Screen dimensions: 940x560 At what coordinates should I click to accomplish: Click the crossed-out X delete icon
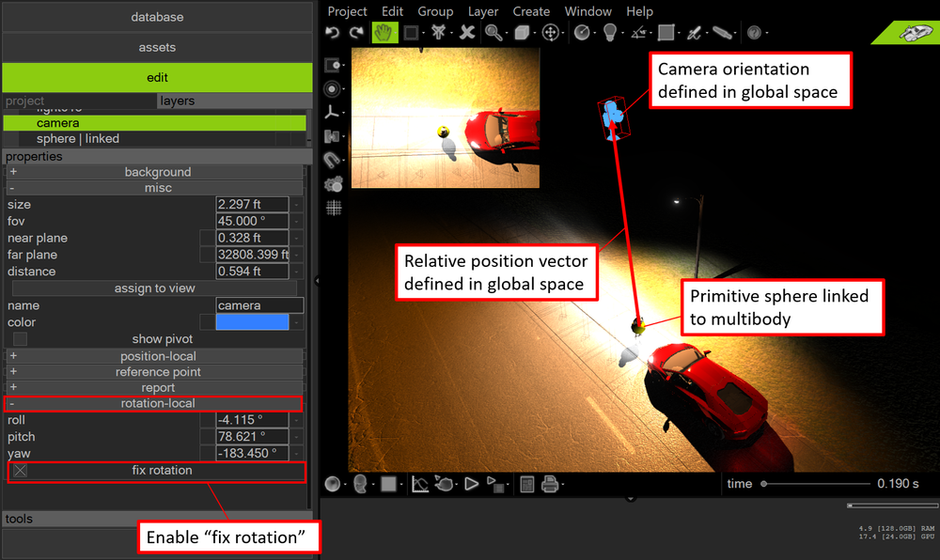click(x=467, y=32)
